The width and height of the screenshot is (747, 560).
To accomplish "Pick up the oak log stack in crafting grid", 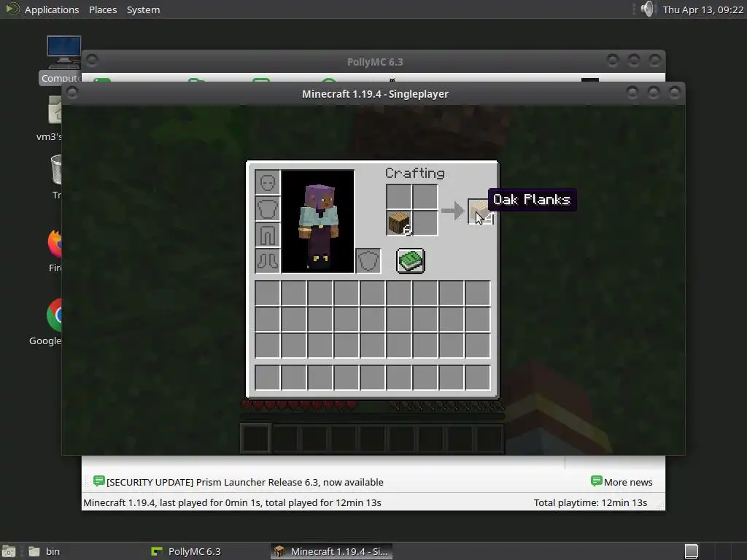I will (x=399, y=223).
